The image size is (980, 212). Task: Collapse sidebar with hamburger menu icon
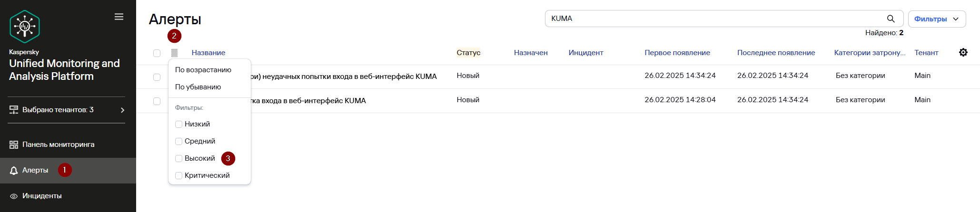point(119,17)
